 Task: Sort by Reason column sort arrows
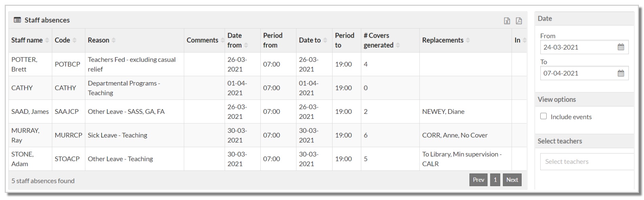pos(114,40)
